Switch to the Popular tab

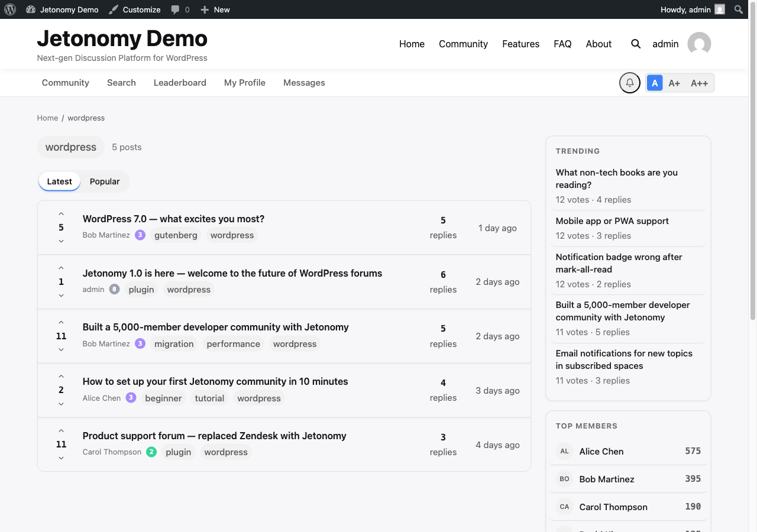pyautogui.click(x=104, y=181)
